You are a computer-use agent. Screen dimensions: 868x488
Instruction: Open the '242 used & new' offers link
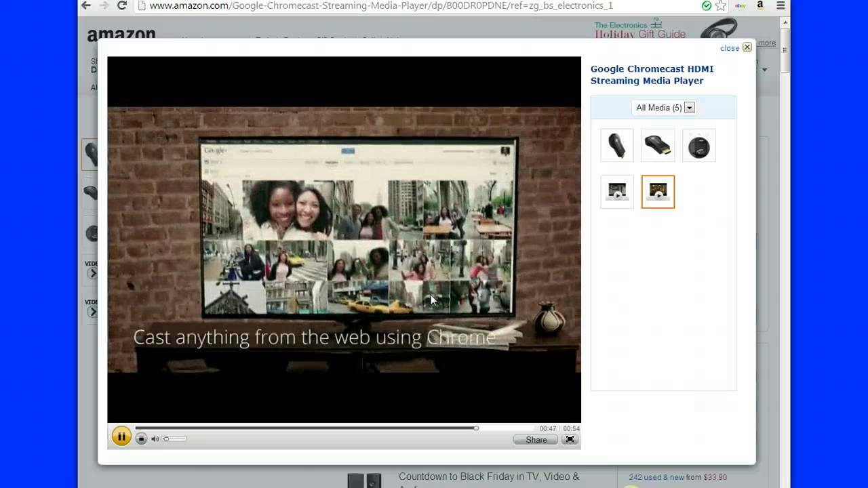pos(658,477)
